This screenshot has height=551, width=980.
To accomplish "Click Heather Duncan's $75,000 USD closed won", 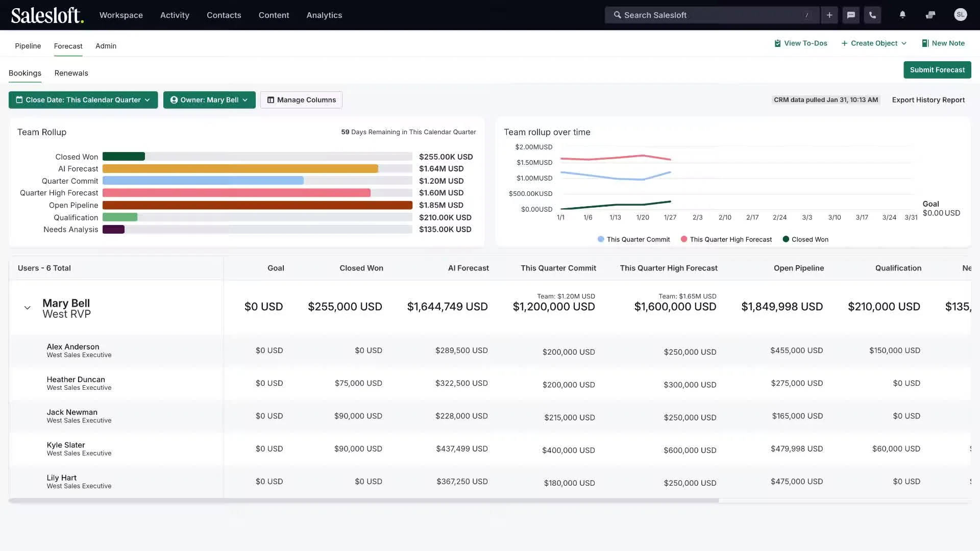I will pyautogui.click(x=358, y=383).
